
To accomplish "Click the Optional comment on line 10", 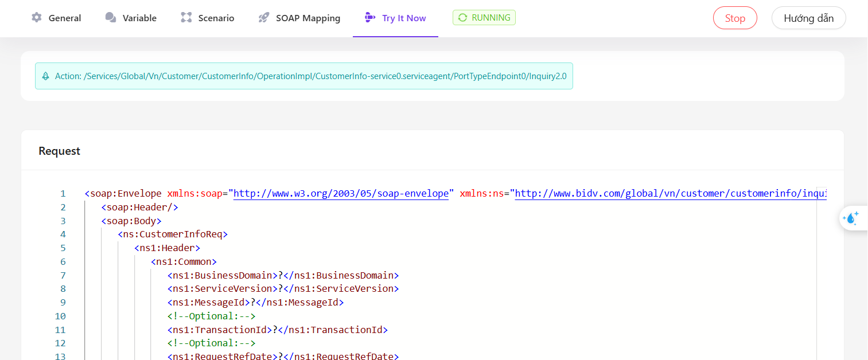I will pyautogui.click(x=212, y=316).
